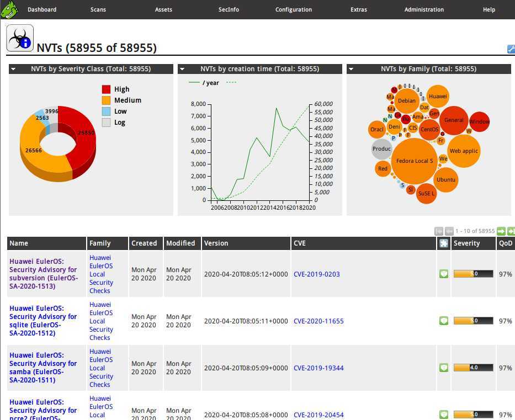Click the Produc gray family bubble
515x420 pixels.
point(381,149)
